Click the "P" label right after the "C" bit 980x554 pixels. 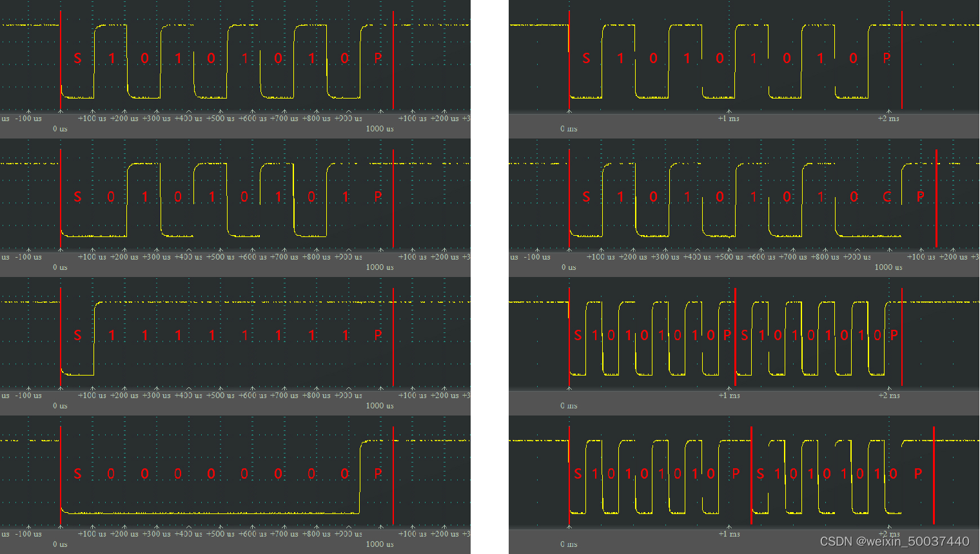click(921, 196)
